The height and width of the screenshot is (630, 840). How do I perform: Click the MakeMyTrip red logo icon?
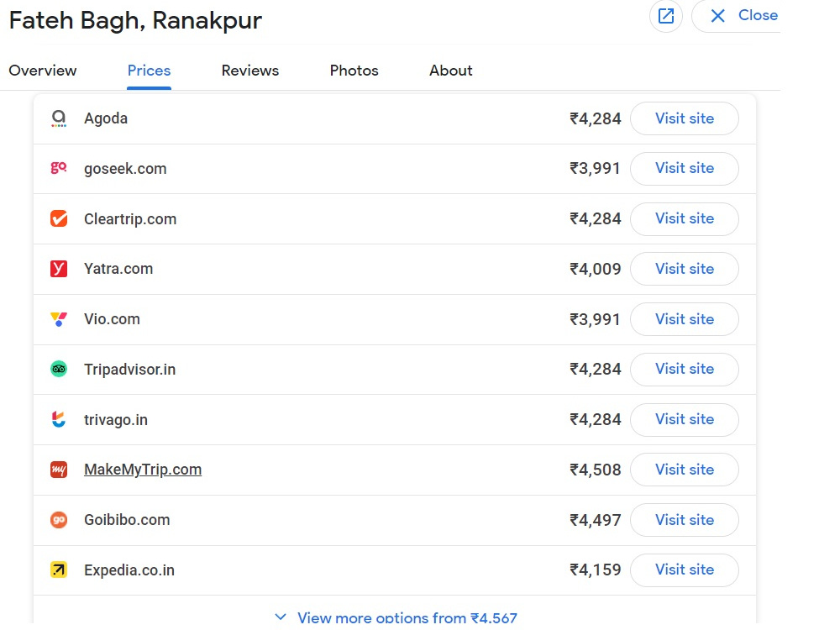pos(59,470)
